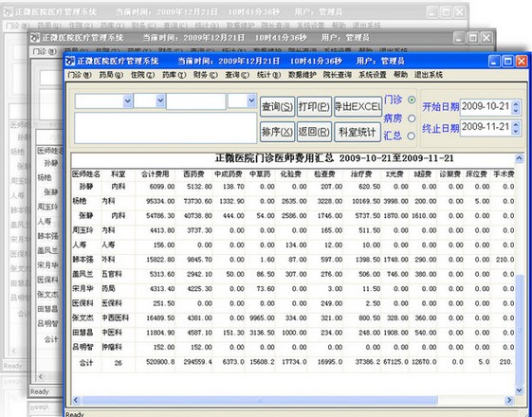This screenshot has height=417, width=532.
Task: Click the app icon in front title bar
Action: coord(70,61)
